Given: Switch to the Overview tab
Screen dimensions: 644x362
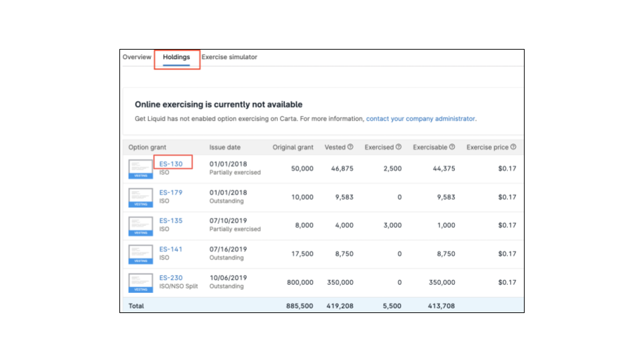Looking at the screenshot, I should [137, 57].
